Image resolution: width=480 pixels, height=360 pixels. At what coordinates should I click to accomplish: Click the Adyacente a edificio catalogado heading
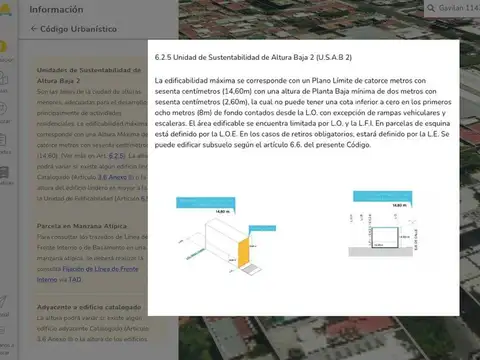[x=89, y=307]
